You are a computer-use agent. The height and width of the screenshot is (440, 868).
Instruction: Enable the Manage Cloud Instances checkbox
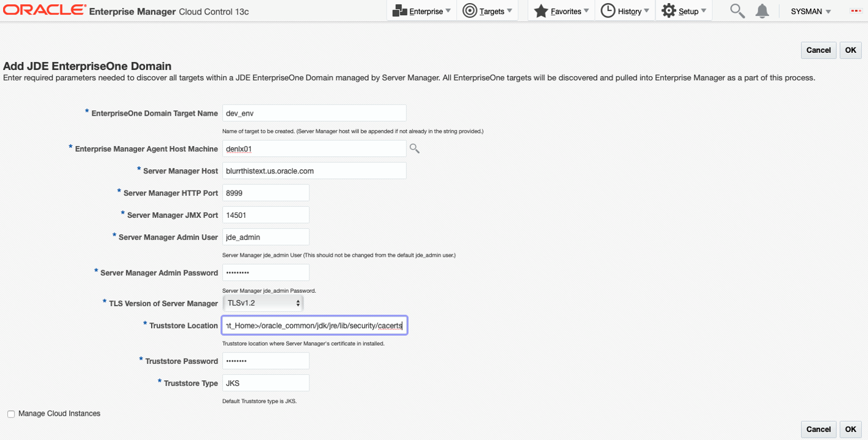coord(11,414)
